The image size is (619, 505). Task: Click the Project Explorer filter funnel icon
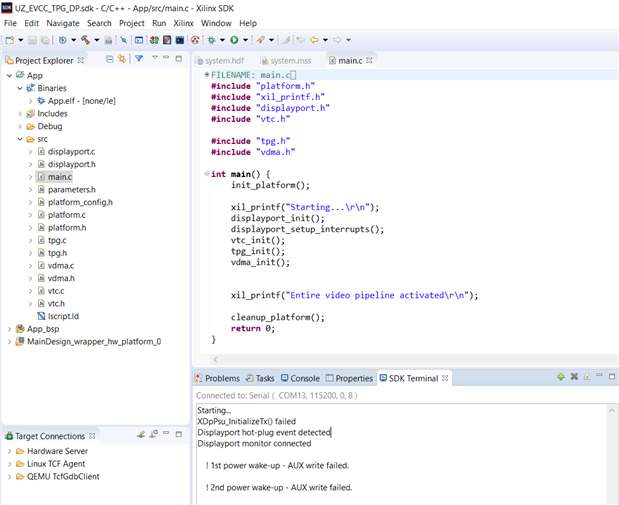pyautogui.click(x=139, y=60)
